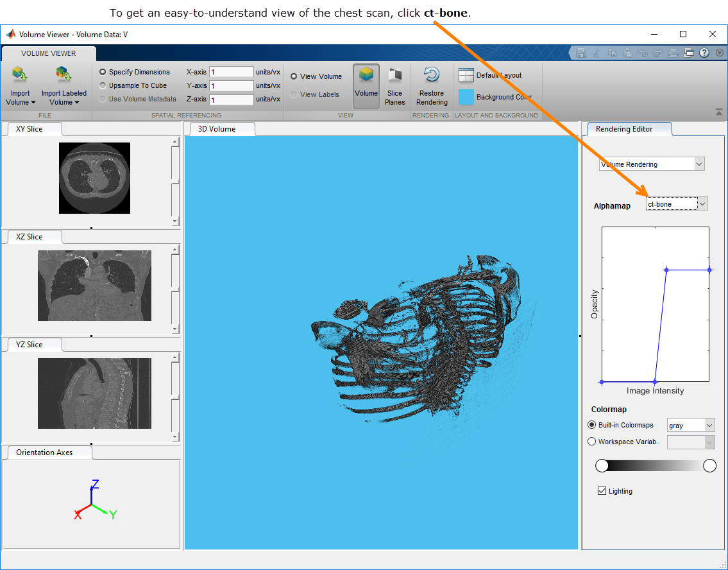Switch to Slice Planes view
This screenshot has width=728, height=570.
[395, 75]
